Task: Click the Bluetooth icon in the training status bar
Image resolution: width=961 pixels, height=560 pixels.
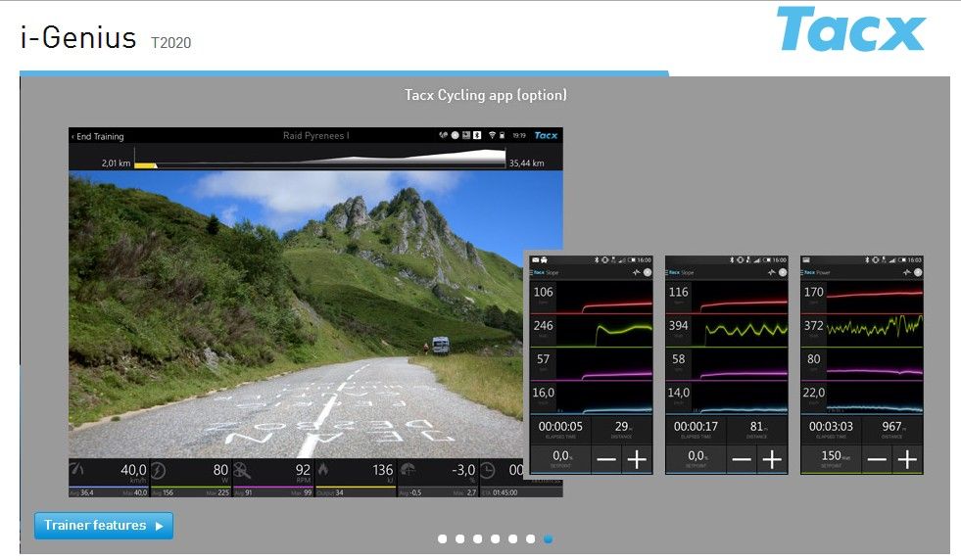Action: click(x=478, y=136)
